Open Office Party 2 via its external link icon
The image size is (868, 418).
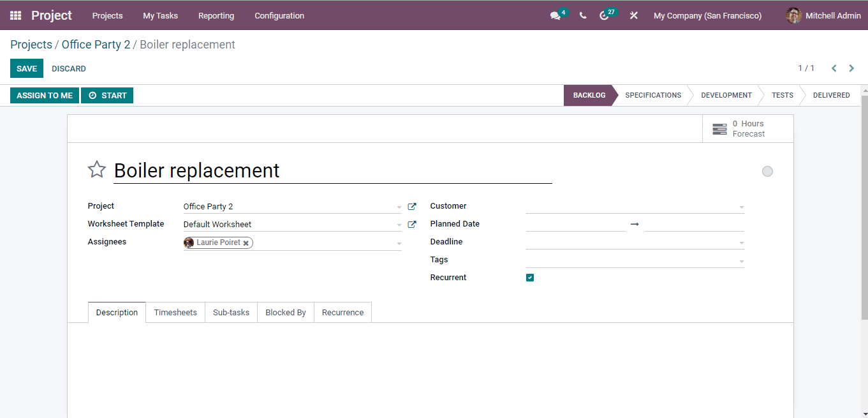tap(411, 206)
